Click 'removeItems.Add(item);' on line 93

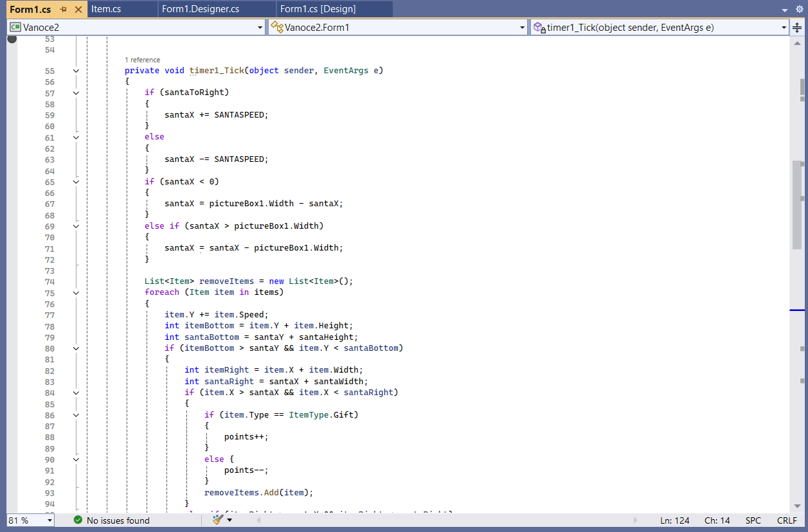click(x=259, y=493)
